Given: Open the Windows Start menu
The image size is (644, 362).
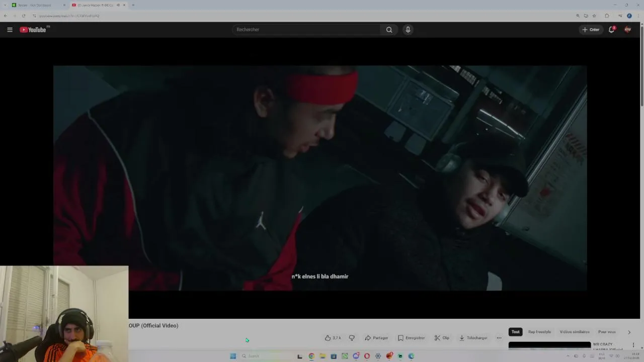Looking at the screenshot, I should 233,356.
